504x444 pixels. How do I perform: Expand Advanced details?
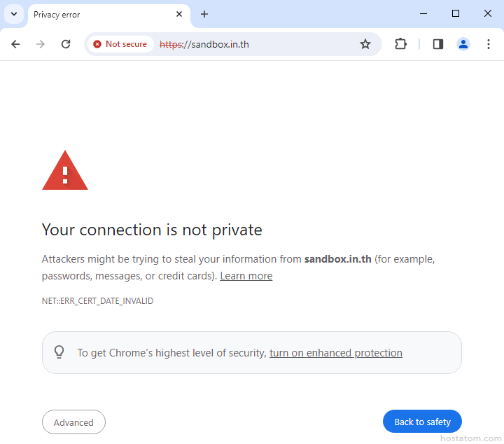point(73,422)
